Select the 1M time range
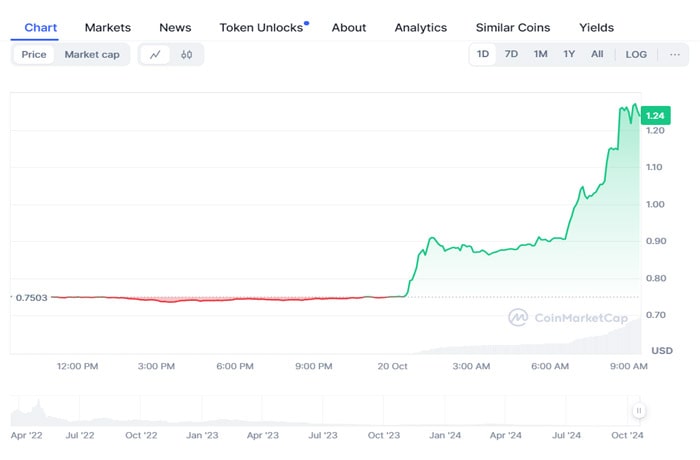 click(540, 54)
